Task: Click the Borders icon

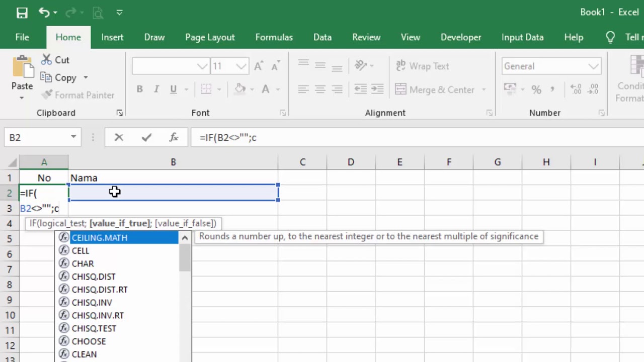Action: point(206,89)
